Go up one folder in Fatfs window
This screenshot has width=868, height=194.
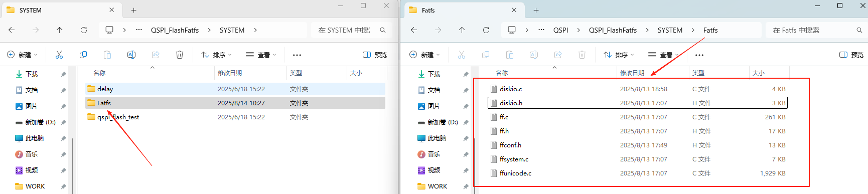tap(462, 30)
